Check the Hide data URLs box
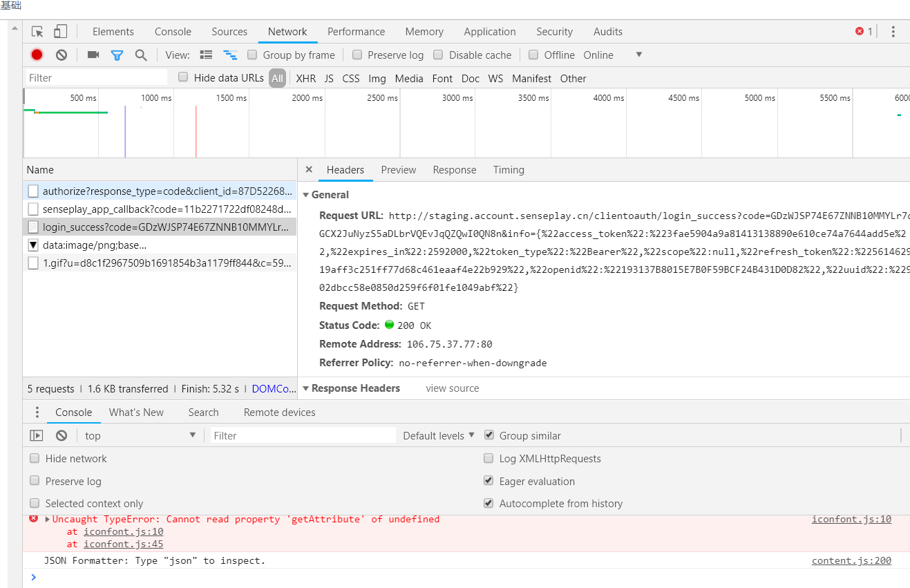The width and height of the screenshot is (910, 588). pos(182,77)
